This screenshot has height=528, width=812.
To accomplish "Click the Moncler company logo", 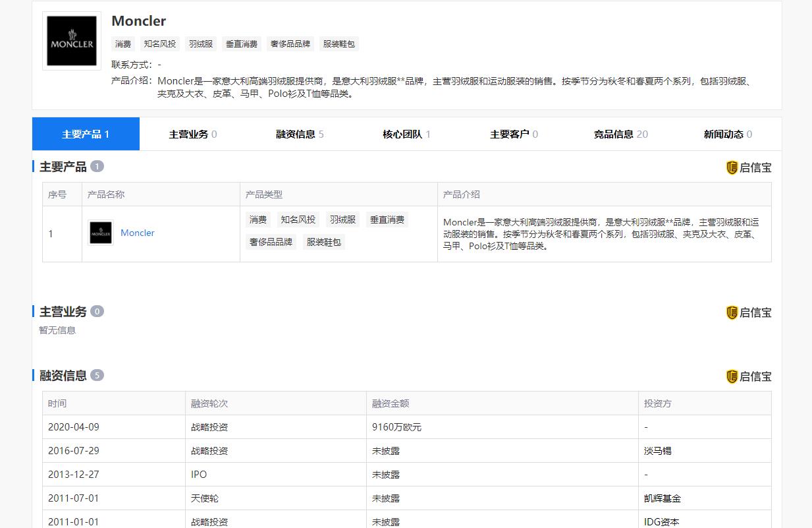I will [71, 41].
